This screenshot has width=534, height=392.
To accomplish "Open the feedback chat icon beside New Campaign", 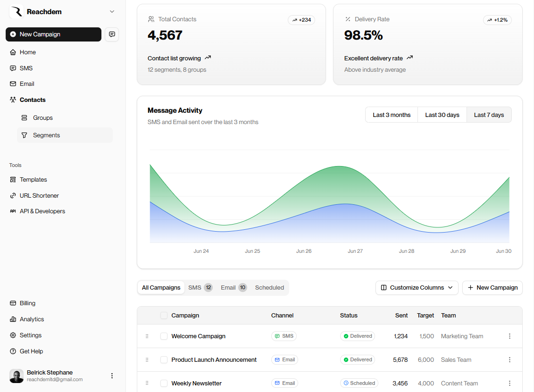I will click(112, 34).
